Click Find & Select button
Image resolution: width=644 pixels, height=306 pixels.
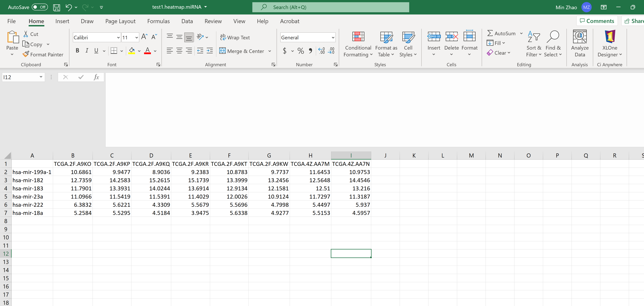[x=553, y=44]
